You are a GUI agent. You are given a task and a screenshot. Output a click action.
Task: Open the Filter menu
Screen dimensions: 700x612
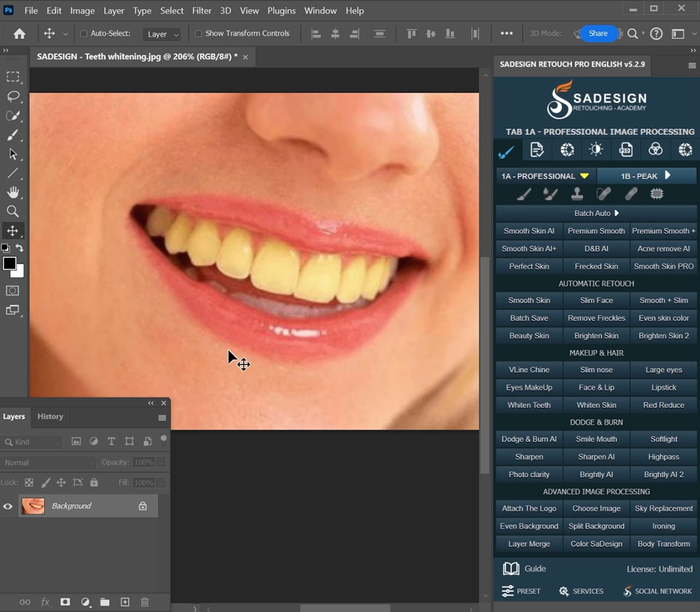coord(201,10)
